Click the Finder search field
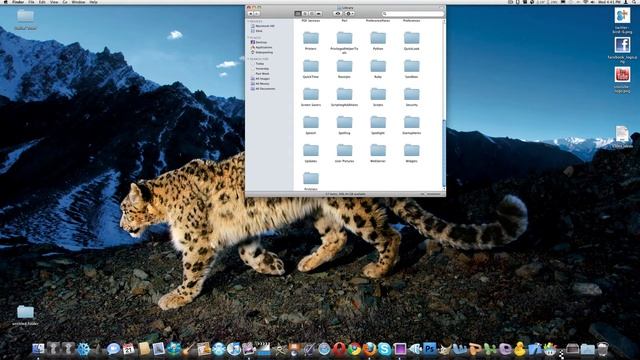The height and width of the screenshot is (360, 640). pos(413,13)
